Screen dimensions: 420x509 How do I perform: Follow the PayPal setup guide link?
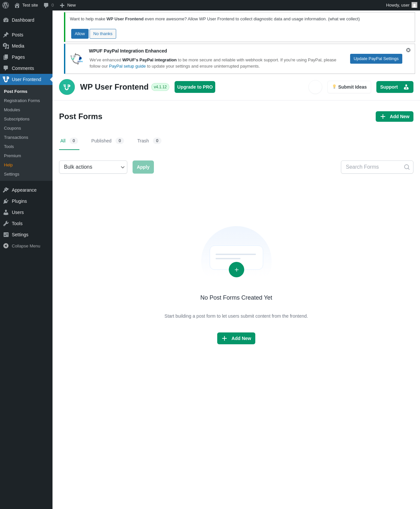127,66
